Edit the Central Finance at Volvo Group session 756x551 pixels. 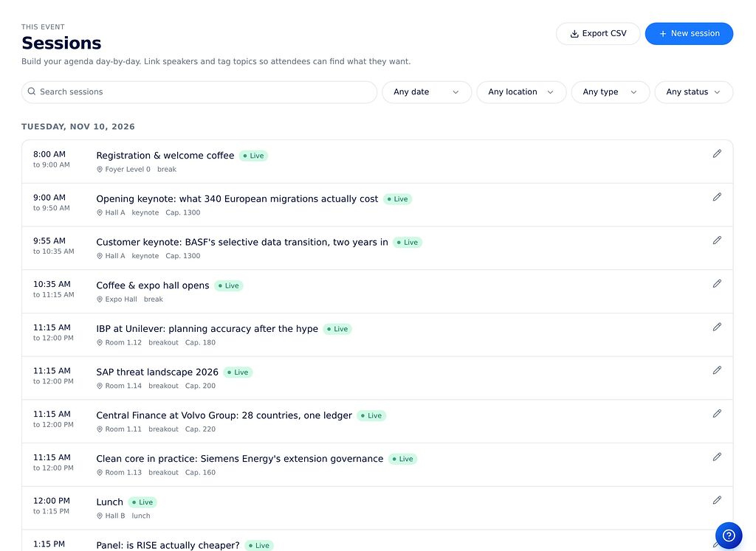click(717, 414)
